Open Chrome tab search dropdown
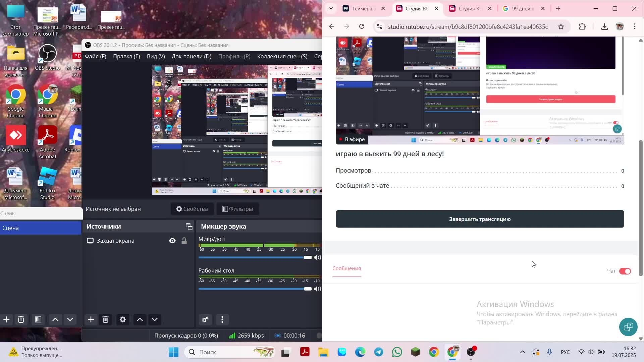Viewport: 644px width, 362px height. click(331, 9)
